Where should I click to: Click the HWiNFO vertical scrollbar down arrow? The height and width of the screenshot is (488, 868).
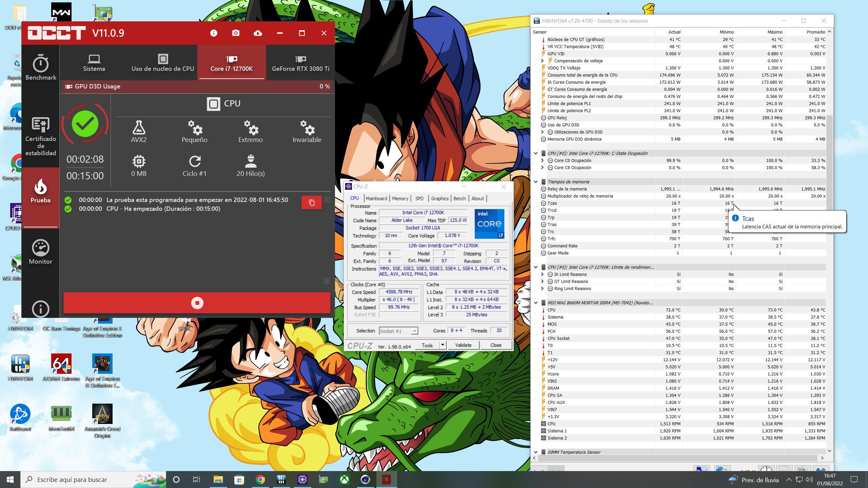tap(830, 451)
